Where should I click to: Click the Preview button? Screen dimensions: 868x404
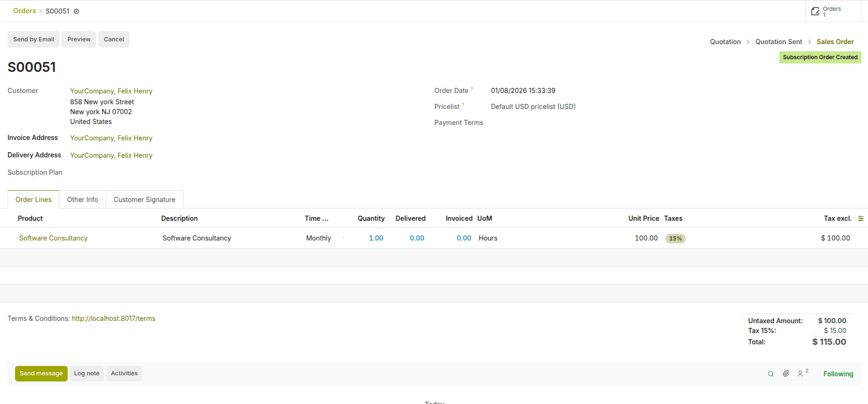pyautogui.click(x=79, y=39)
